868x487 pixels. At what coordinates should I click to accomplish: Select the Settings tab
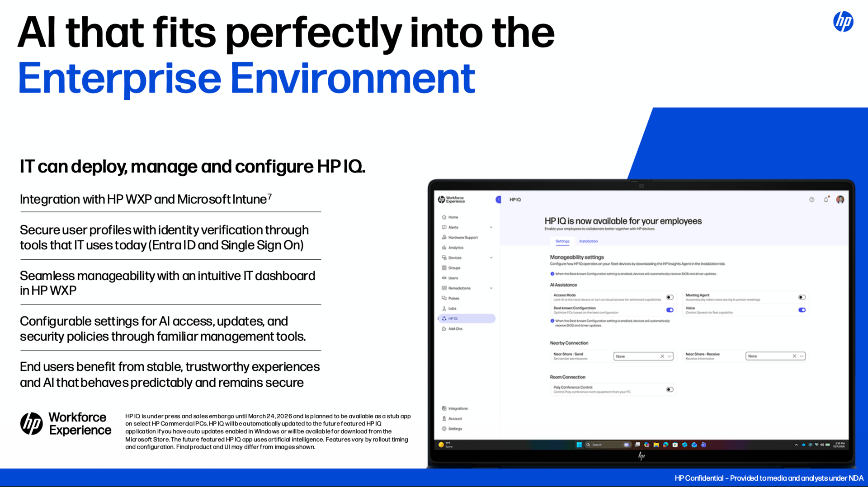click(x=562, y=241)
